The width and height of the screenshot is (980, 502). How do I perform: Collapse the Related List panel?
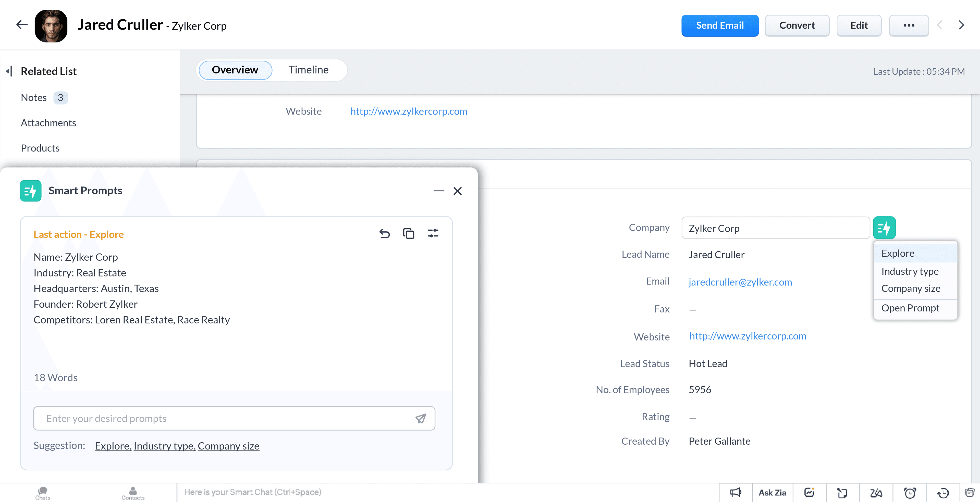[9, 71]
